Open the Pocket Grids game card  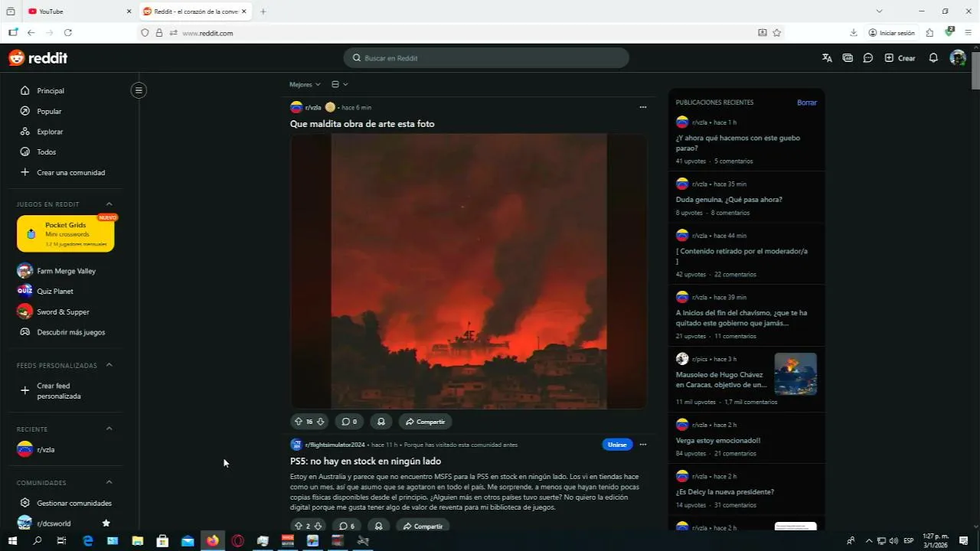pos(66,233)
